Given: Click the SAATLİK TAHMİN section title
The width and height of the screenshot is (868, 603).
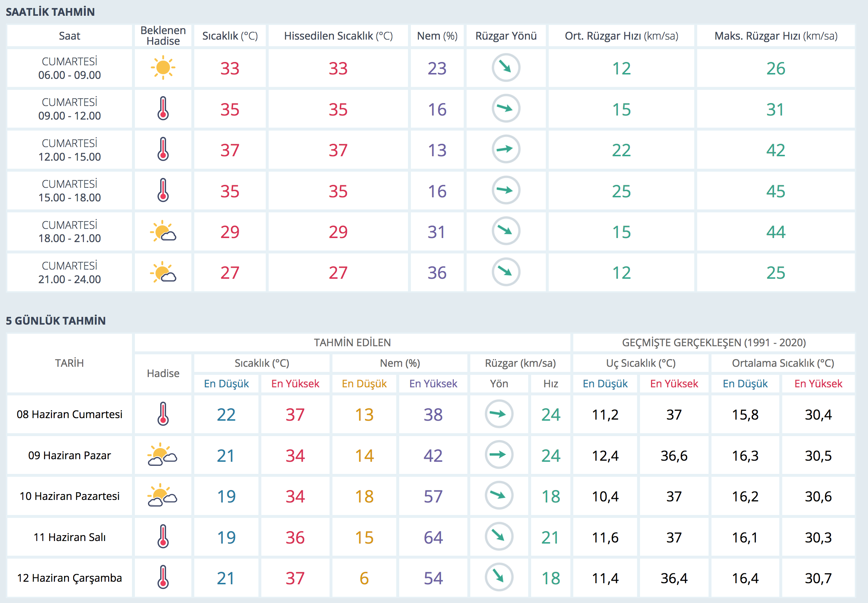Looking at the screenshot, I should click(50, 12).
